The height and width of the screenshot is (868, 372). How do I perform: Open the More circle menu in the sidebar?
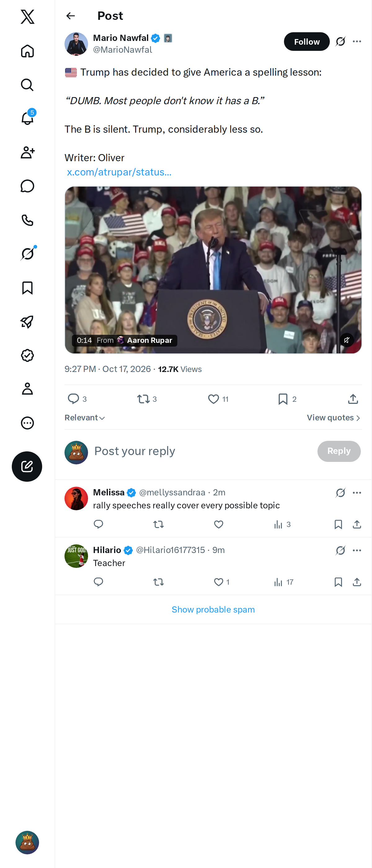click(x=27, y=423)
